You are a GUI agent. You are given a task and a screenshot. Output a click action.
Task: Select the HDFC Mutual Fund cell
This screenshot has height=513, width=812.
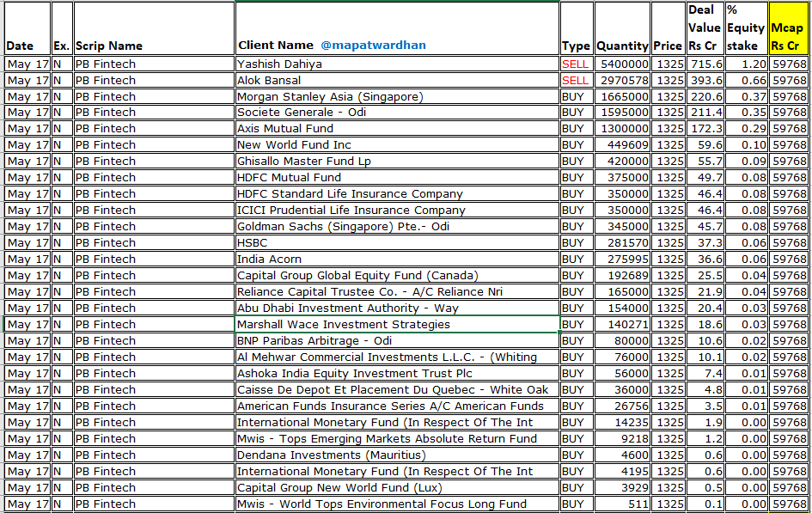point(397,178)
